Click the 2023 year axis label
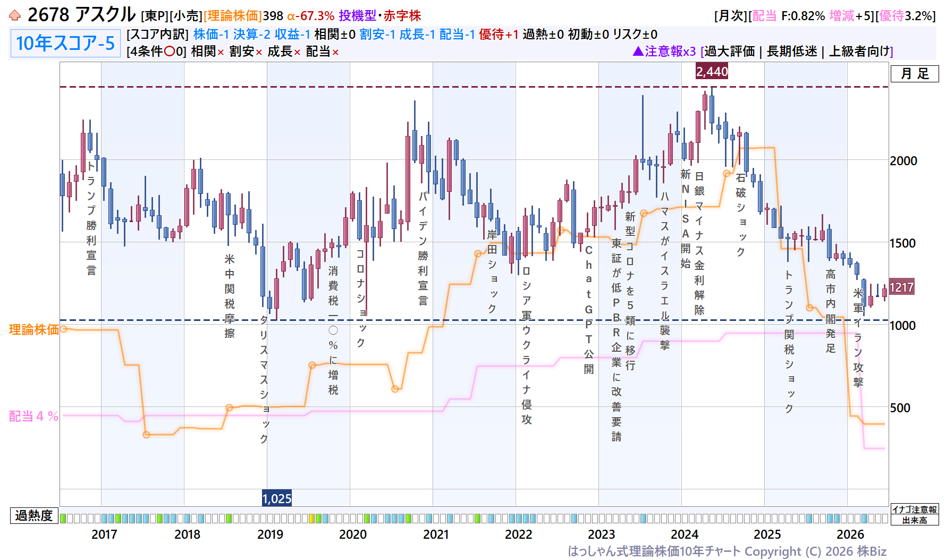The height and width of the screenshot is (560, 946). tap(602, 534)
